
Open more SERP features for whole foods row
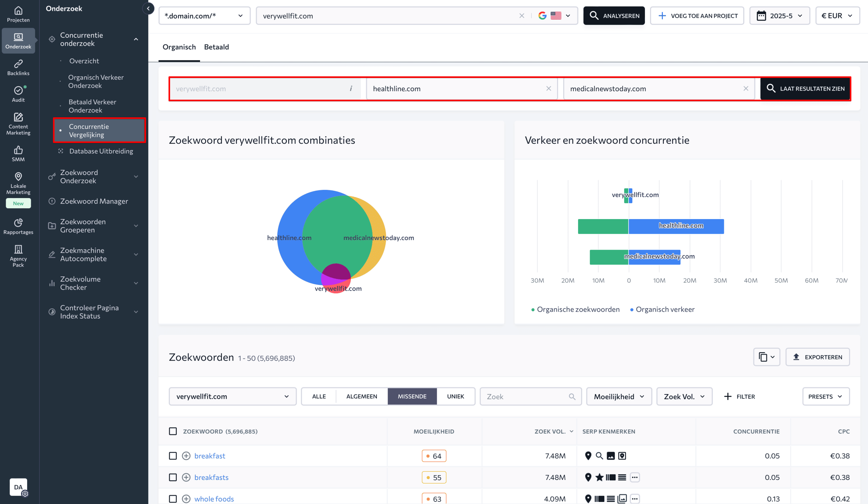point(635,499)
